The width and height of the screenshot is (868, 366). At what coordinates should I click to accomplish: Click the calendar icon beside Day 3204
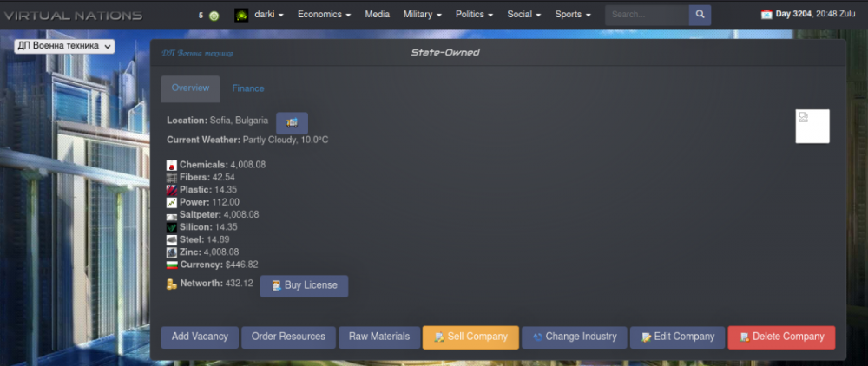766,15
